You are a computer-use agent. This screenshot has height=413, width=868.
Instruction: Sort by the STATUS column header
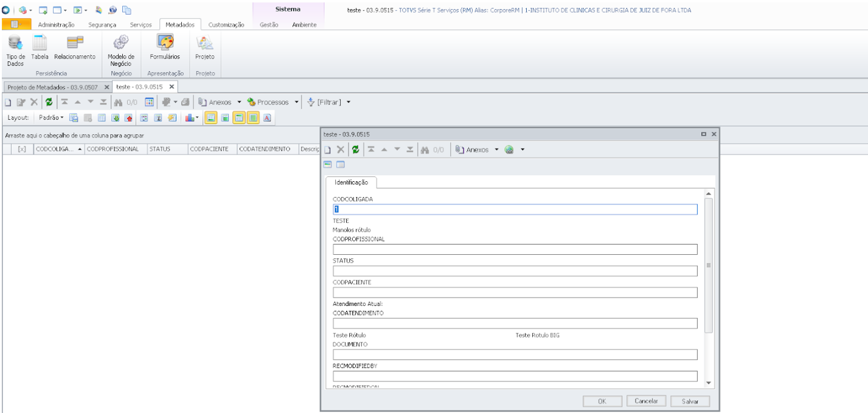[167, 149]
